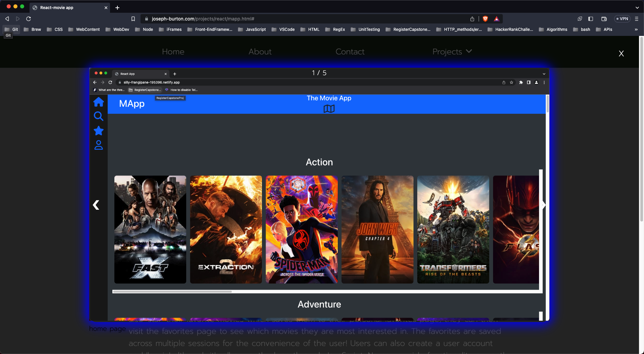Reload the current page
644x354 pixels.
(x=29, y=19)
